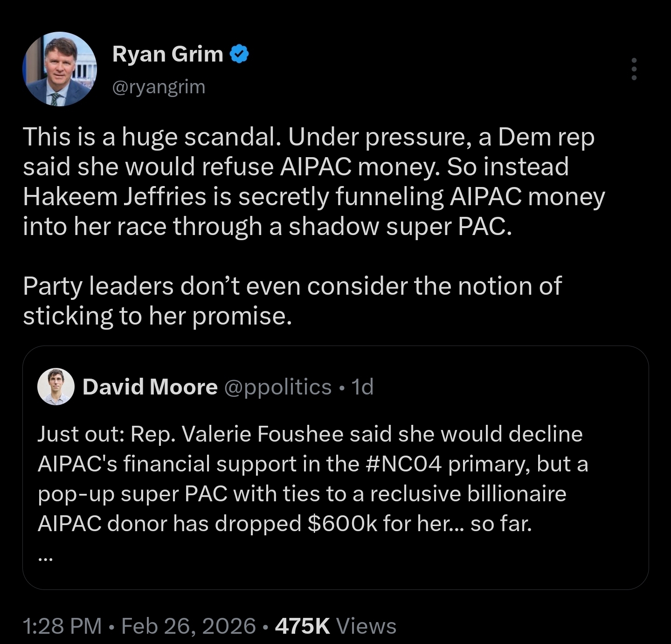The image size is (671, 644).
Task: Click the Ryan Grim display name
Action: point(168,55)
